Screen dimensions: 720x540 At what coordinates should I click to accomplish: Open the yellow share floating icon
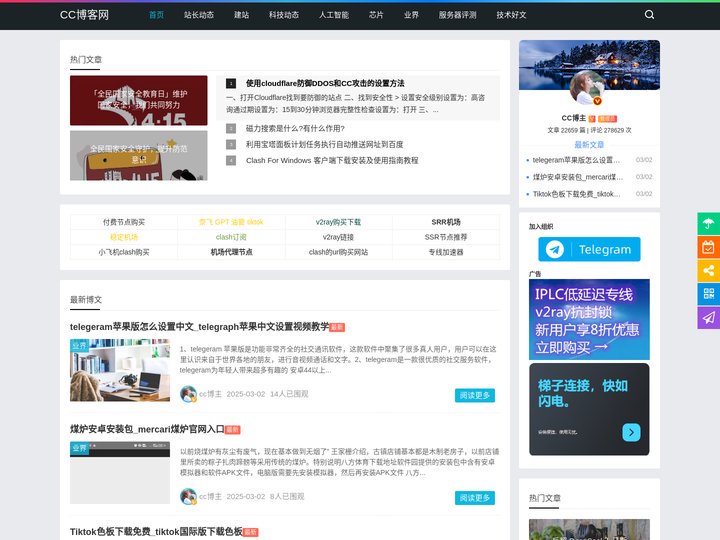point(709,270)
